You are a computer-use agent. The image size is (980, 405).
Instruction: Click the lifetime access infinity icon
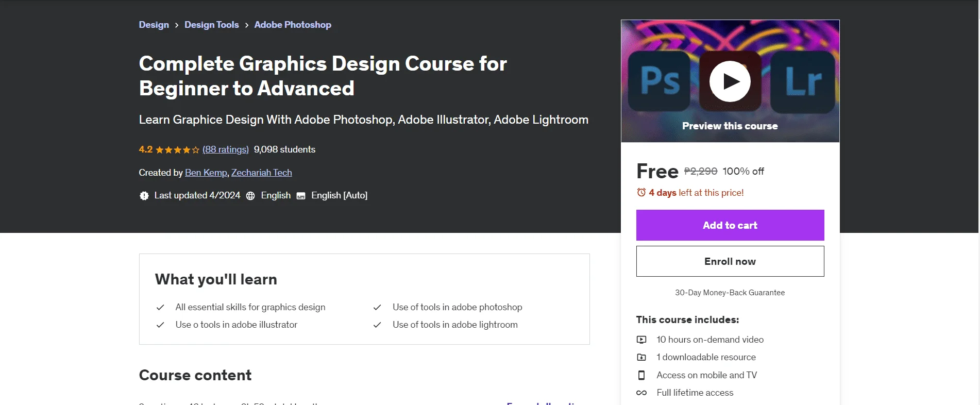click(x=641, y=393)
